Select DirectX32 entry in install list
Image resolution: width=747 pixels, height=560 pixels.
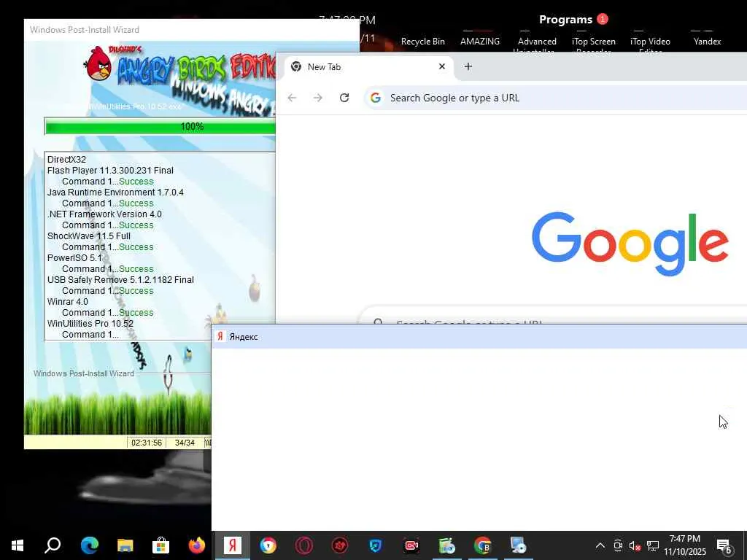pos(66,160)
